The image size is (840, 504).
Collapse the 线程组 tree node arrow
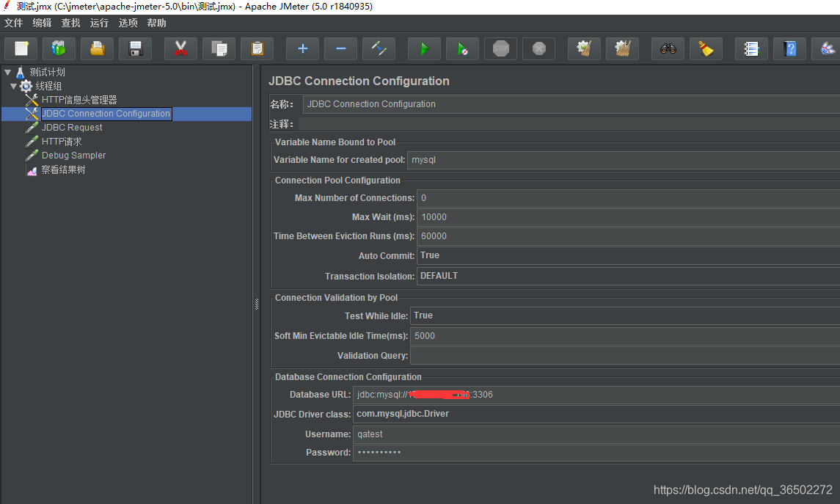click(13, 86)
